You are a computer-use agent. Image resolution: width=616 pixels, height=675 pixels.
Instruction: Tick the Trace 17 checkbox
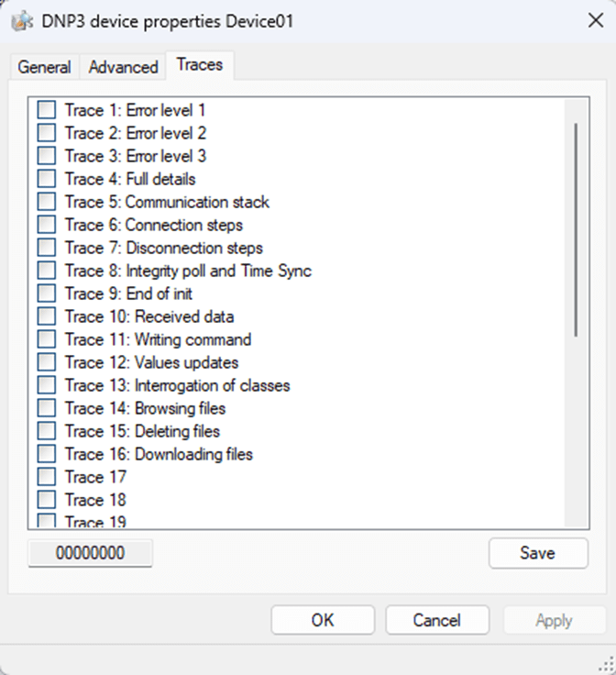(x=47, y=477)
